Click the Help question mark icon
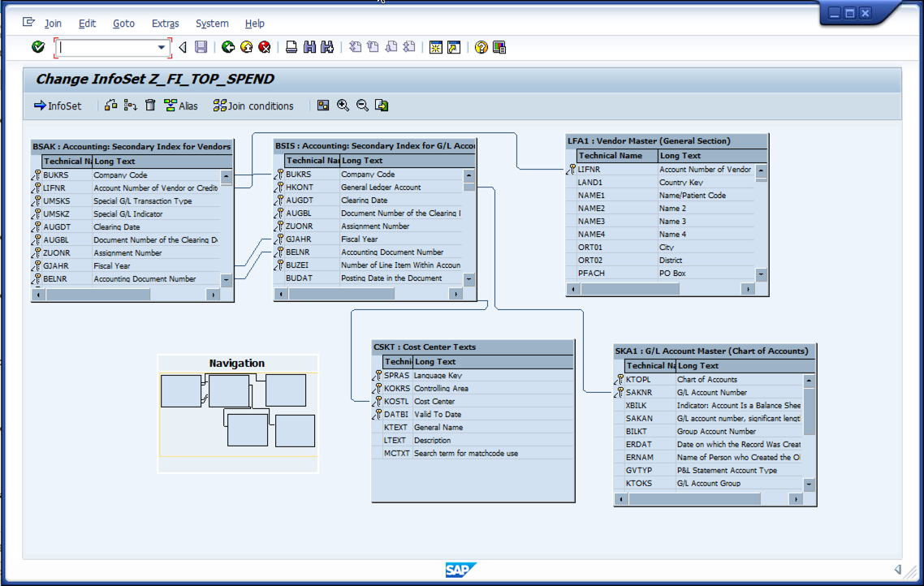 pyautogui.click(x=481, y=47)
